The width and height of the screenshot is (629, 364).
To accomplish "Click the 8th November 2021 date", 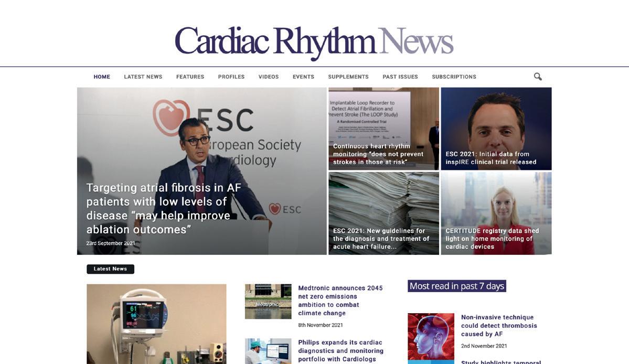I will 321,325.
